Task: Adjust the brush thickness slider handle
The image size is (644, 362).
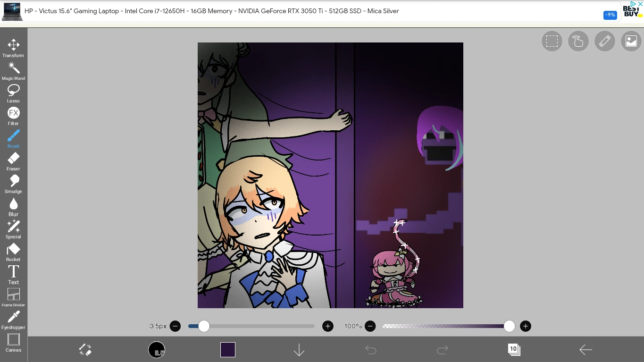Action: click(x=204, y=326)
